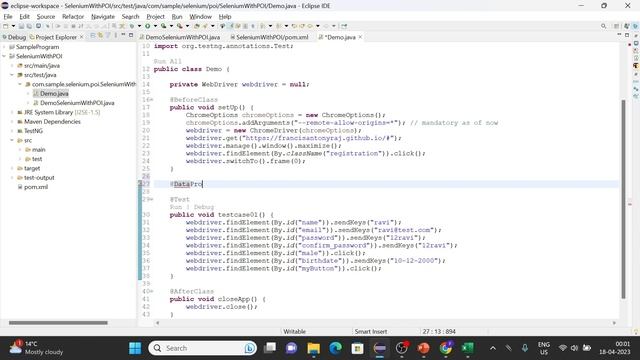
Task: Click the Debug bug toolbar icon
Action: (x=132, y=26)
